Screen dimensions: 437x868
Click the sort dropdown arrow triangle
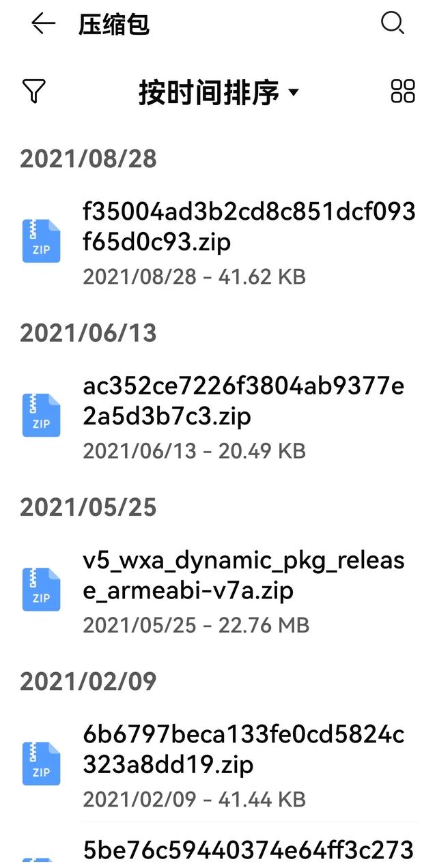294,92
